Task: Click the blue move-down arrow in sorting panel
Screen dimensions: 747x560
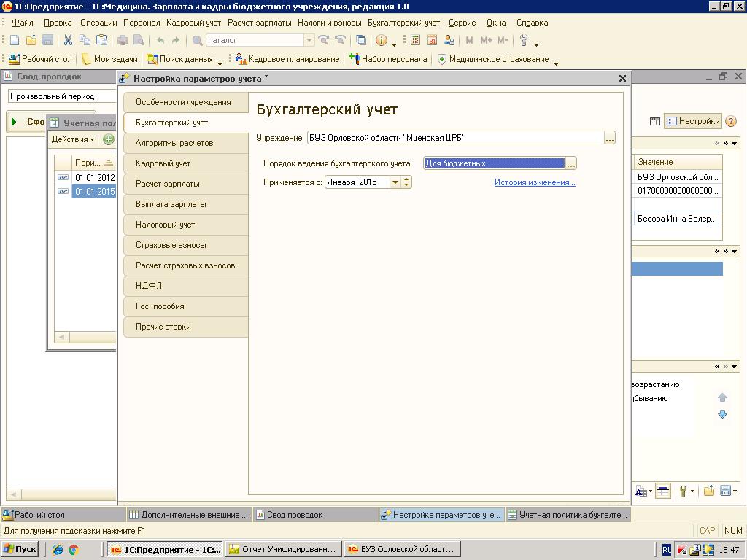Action: click(x=722, y=414)
